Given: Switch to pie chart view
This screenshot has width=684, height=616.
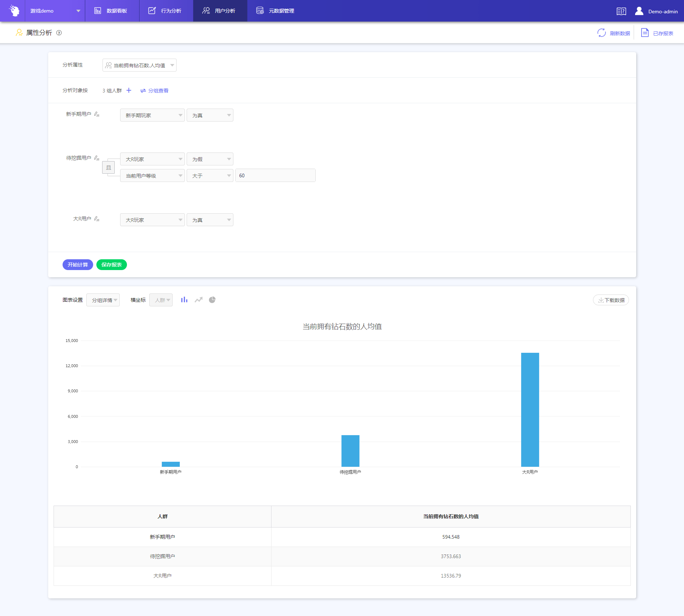Looking at the screenshot, I should tap(212, 300).
